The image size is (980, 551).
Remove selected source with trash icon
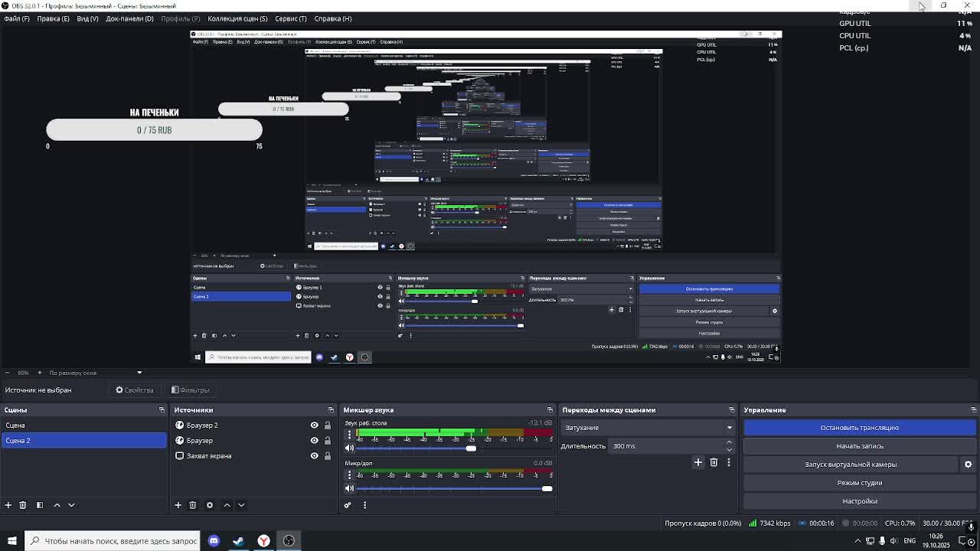(193, 505)
